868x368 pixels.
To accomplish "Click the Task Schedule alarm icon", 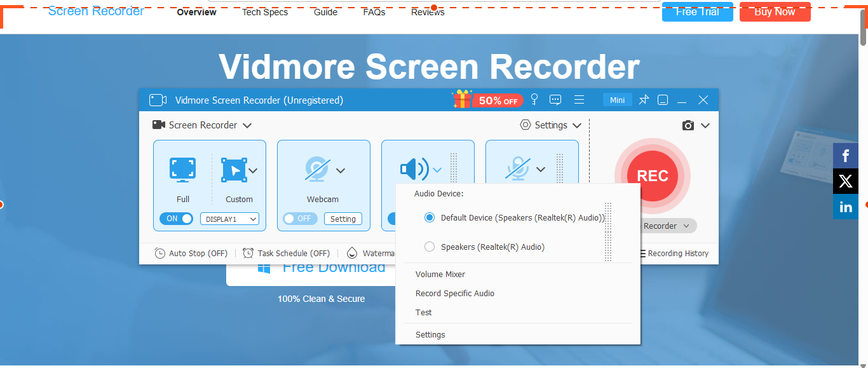I will point(248,253).
